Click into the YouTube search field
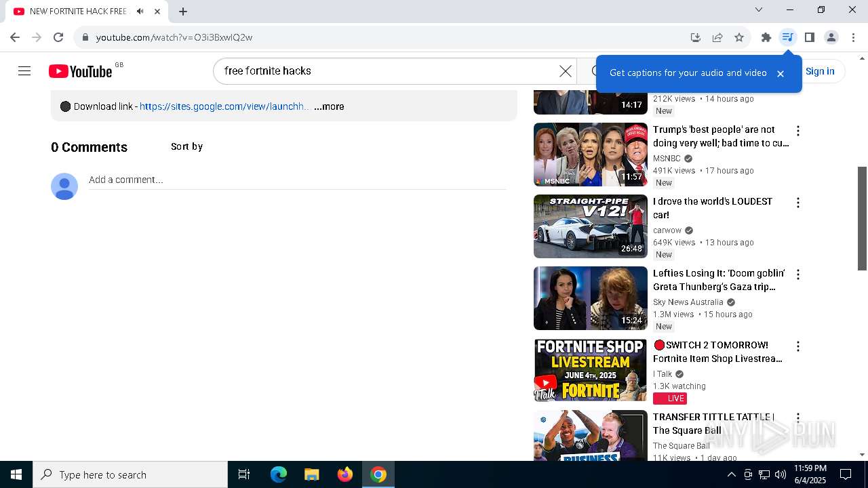The width and height of the screenshot is (868, 488). pos(387,71)
